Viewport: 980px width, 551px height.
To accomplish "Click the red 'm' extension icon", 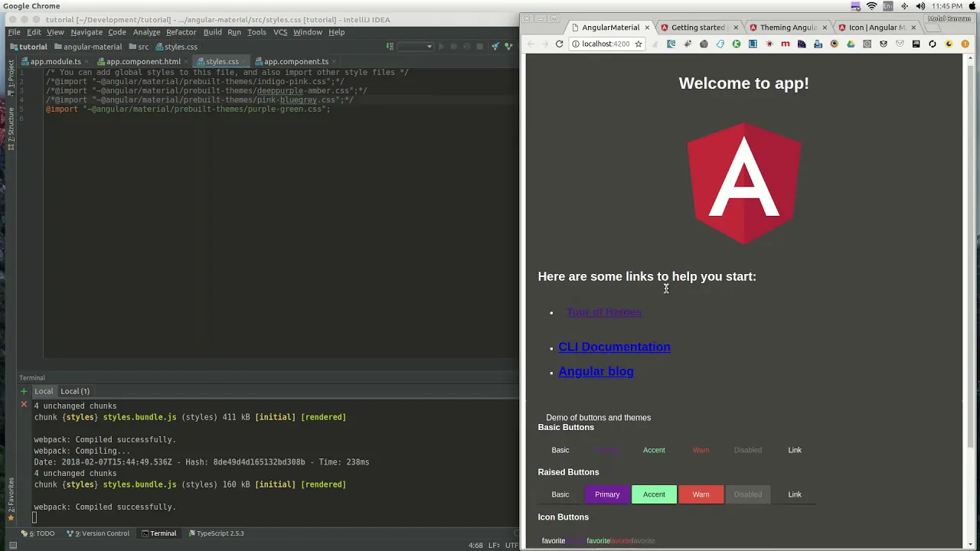I will pos(785,44).
